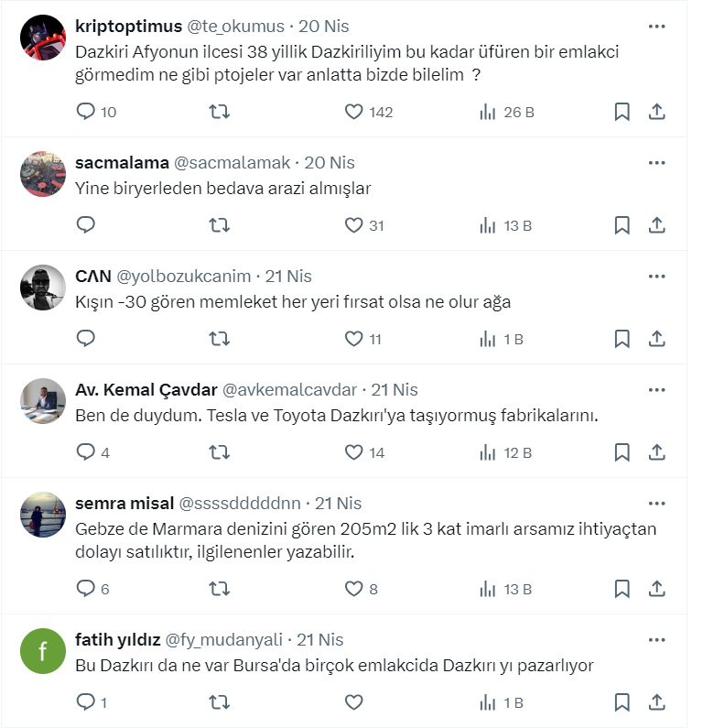Retweet sacmalama's tweet about bedava arazi
Viewport: 703px width, 728px height.
pos(220,225)
